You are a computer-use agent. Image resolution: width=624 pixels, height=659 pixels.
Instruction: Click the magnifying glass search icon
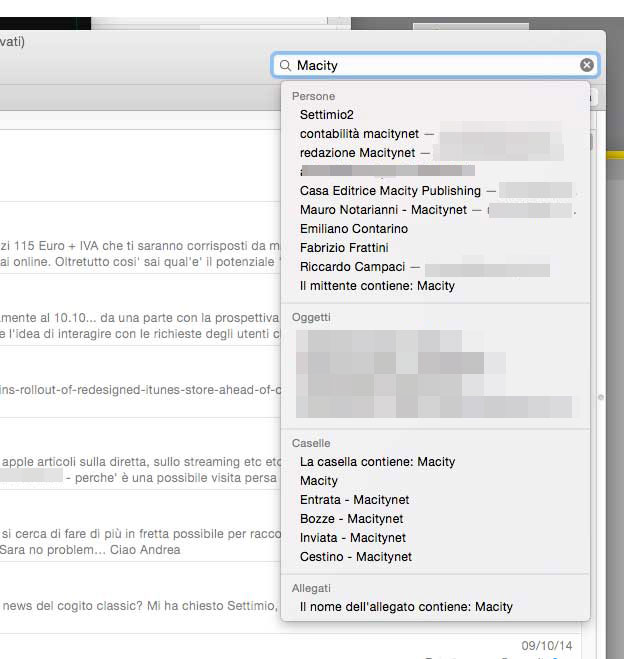click(285, 66)
